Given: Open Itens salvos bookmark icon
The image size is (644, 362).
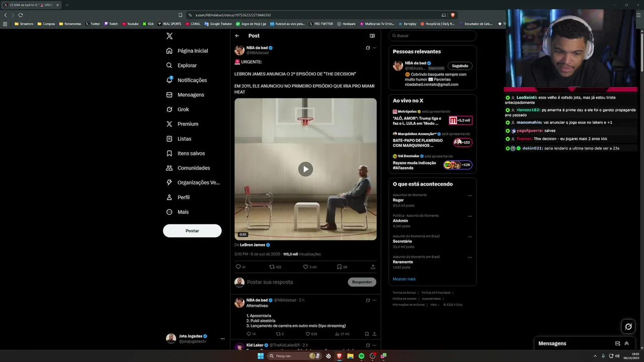Looking at the screenshot, I should point(170,153).
